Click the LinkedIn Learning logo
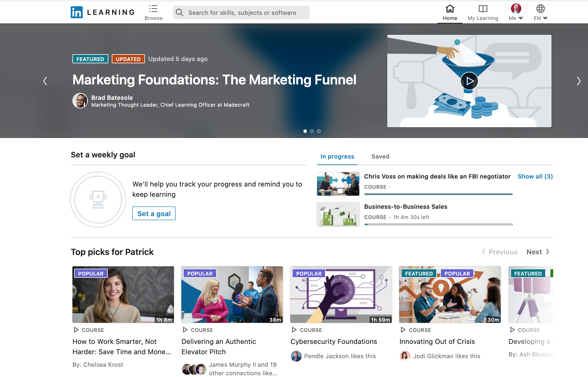The height and width of the screenshot is (377, 588). [103, 12]
